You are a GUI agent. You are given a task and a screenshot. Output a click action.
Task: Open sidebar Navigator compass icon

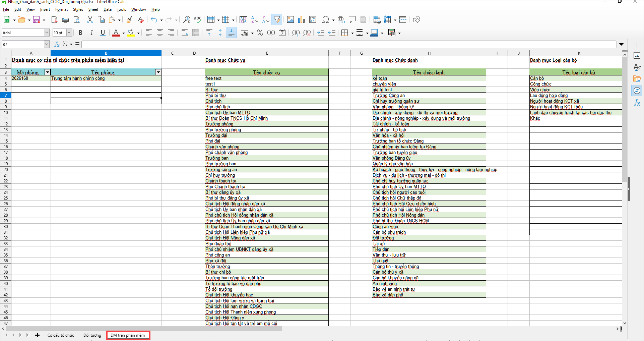tap(637, 91)
